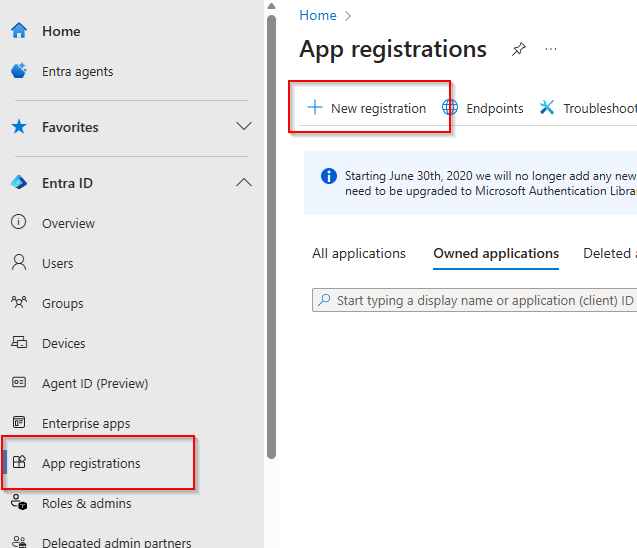Pin App registrations page with pin icon

(x=518, y=49)
